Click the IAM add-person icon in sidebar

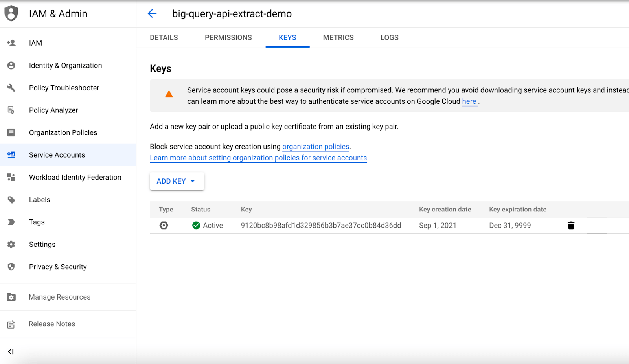[11, 43]
